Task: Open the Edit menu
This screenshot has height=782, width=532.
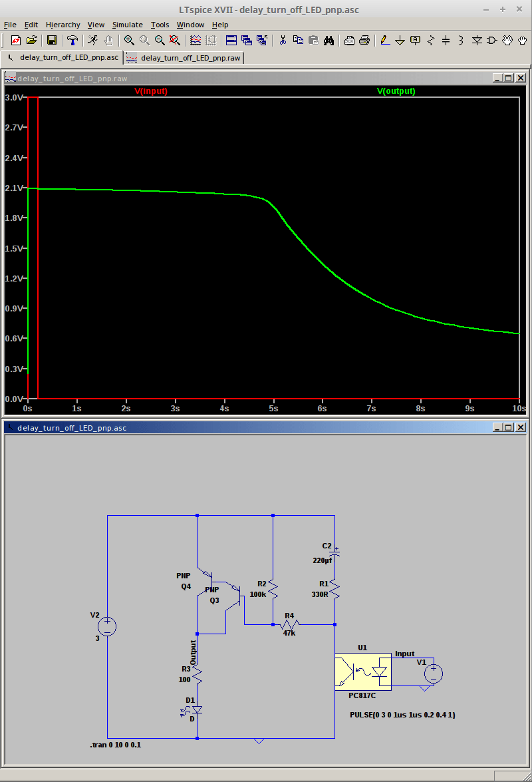Action: [31, 25]
